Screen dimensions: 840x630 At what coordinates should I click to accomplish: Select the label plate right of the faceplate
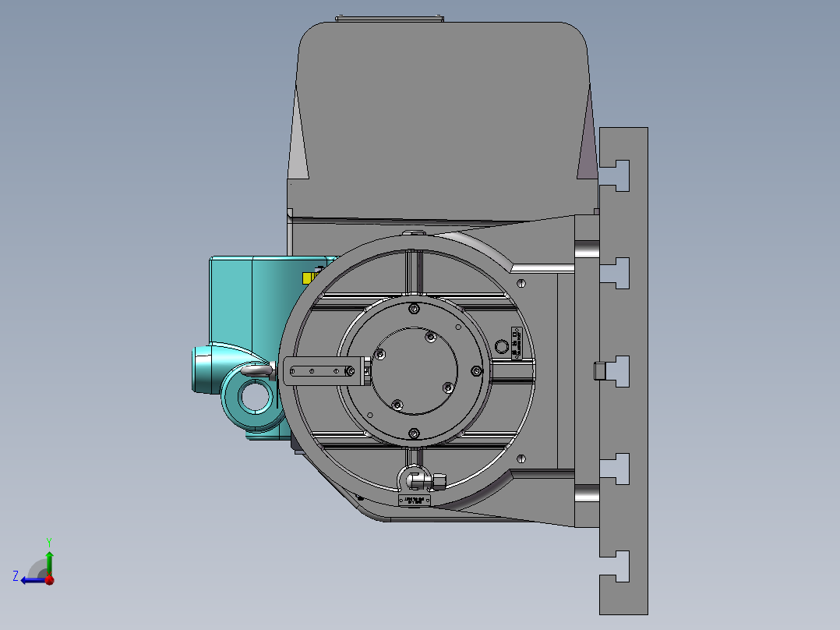[x=517, y=342]
